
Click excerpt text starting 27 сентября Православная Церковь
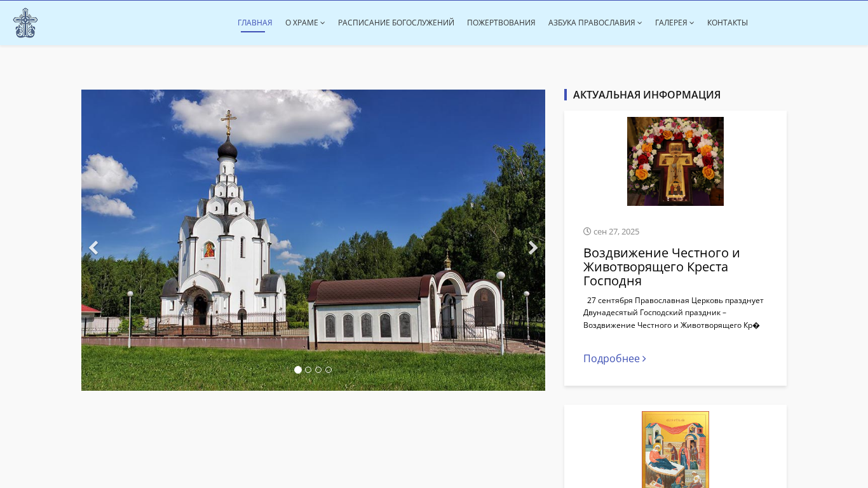pos(675,313)
